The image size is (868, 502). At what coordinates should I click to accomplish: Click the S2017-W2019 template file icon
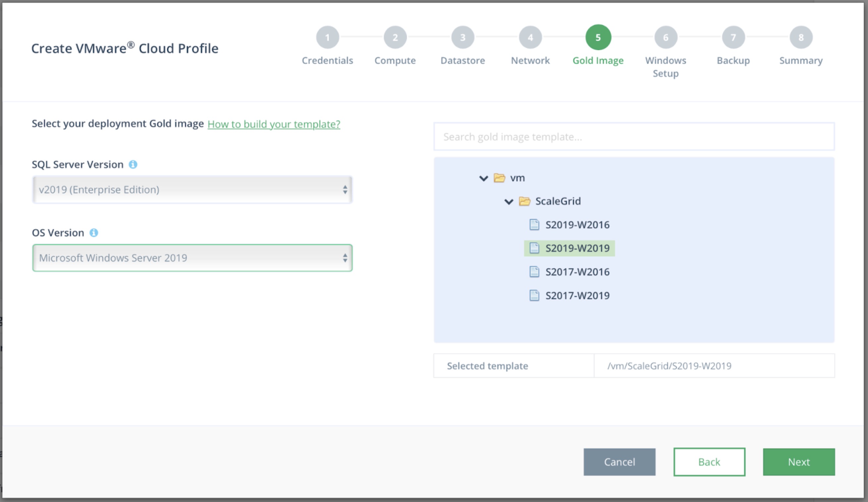click(534, 295)
